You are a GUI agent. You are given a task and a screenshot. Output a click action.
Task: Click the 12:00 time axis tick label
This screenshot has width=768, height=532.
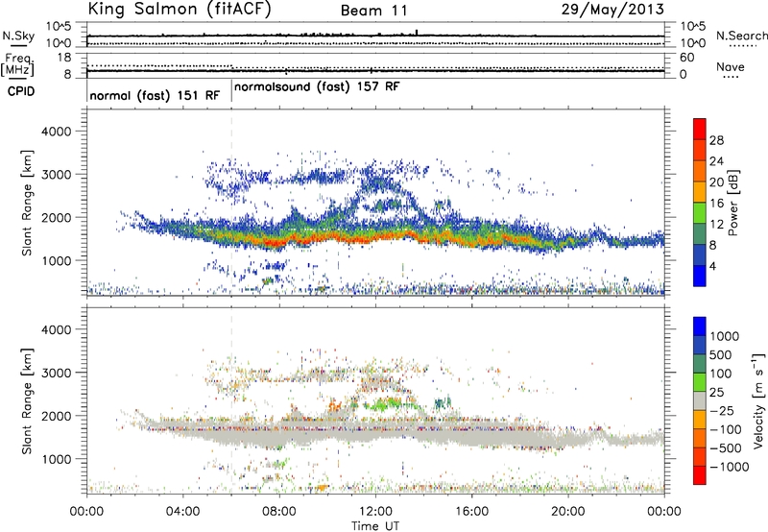point(375,512)
